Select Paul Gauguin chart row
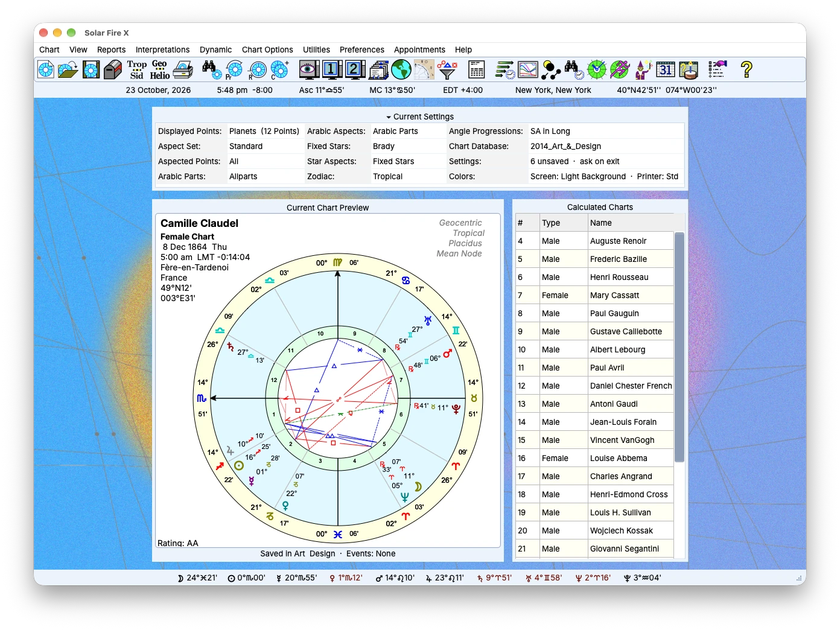The image size is (840, 630). tap(594, 313)
